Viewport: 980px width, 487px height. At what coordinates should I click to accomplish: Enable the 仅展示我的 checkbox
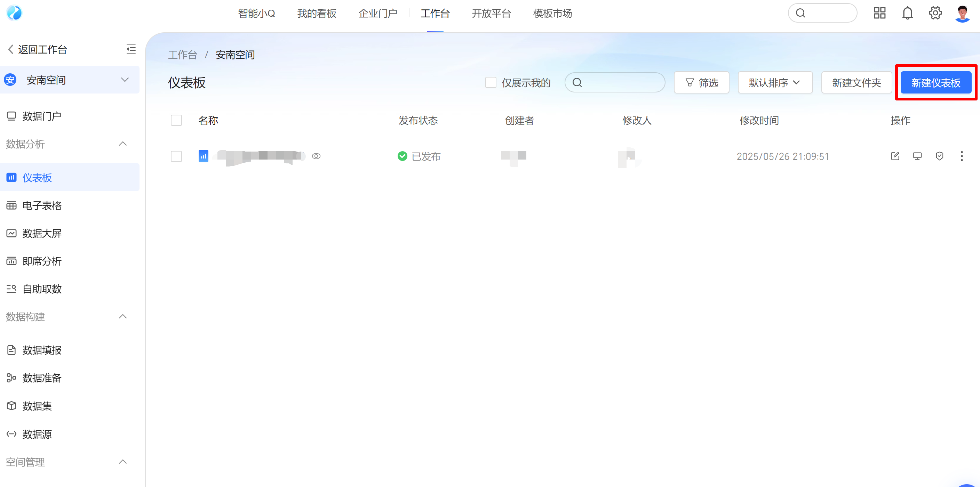(x=491, y=82)
